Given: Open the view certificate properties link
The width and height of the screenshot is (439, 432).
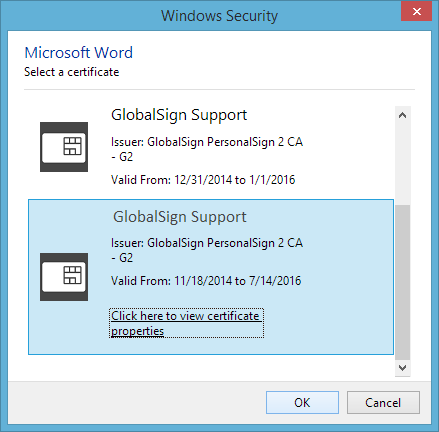Looking at the screenshot, I should [186, 323].
